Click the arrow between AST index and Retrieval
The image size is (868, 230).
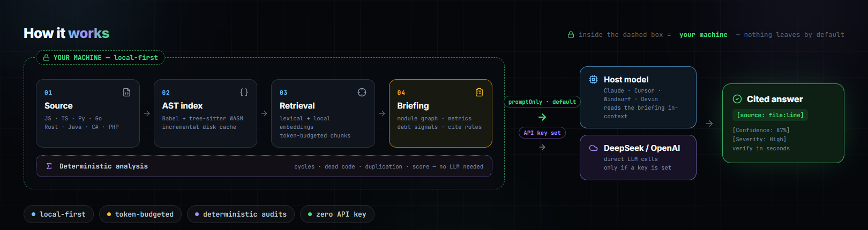pos(264,113)
